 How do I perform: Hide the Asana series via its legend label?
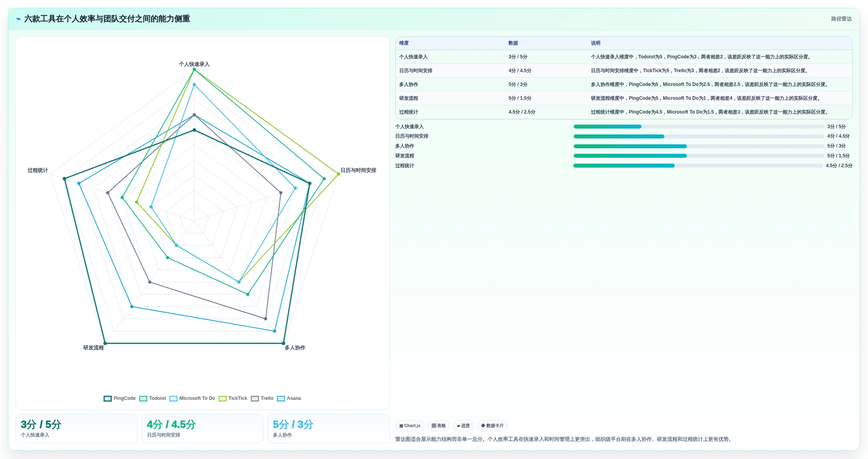pos(294,398)
